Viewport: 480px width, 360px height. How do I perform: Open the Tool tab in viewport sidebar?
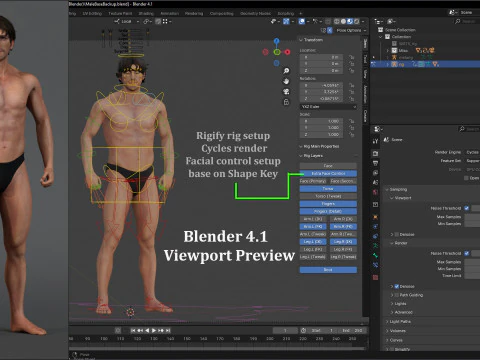[x=365, y=59]
